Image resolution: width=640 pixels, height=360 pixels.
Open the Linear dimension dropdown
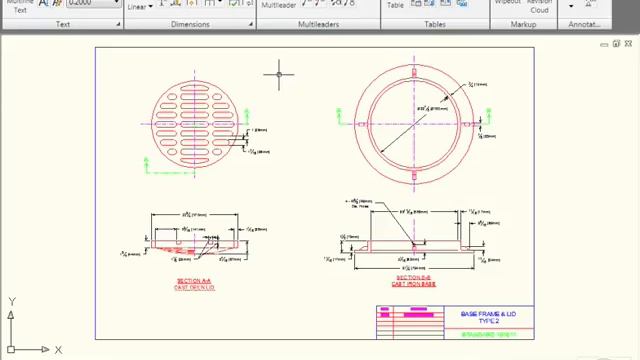pos(140,7)
